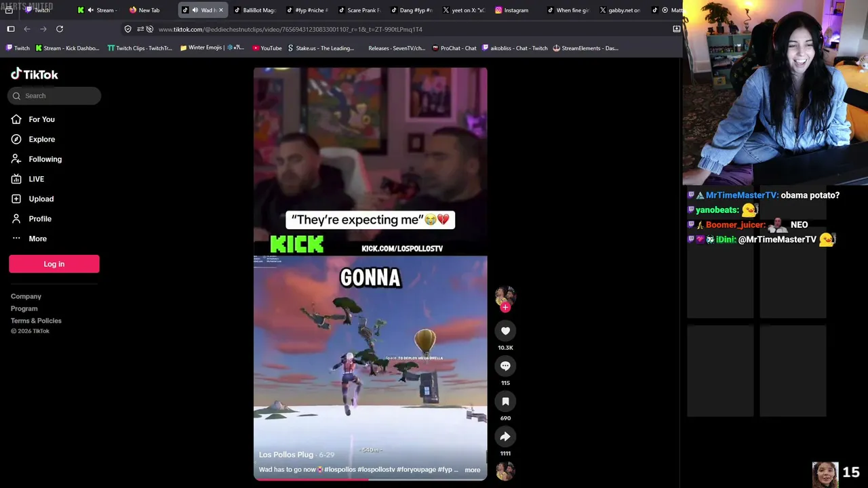Viewport: 868px width, 488px height.
Task: Toggle the browser sidebar button
Action: (11, 29)
